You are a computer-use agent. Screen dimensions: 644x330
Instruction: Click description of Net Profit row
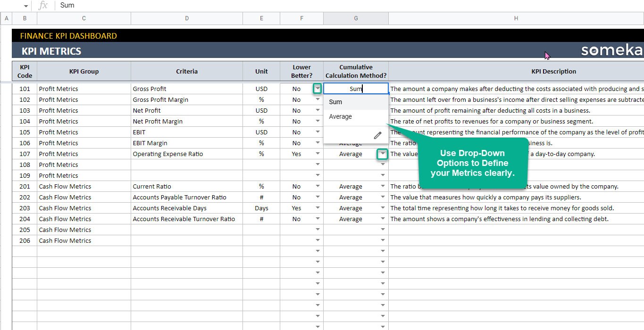point(490,110)
